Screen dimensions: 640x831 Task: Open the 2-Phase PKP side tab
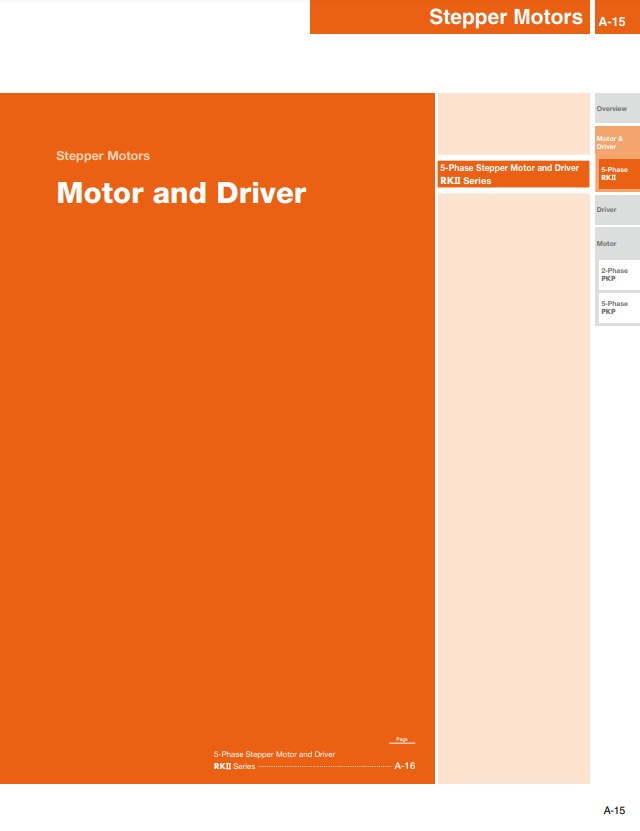click(619, 275)
